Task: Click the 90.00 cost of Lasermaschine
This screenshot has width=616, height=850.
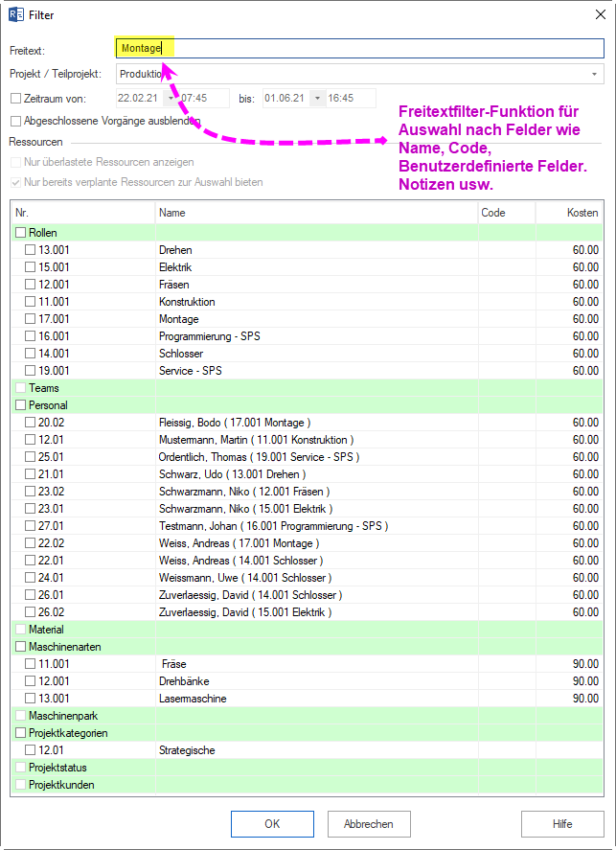Action: 585,699
